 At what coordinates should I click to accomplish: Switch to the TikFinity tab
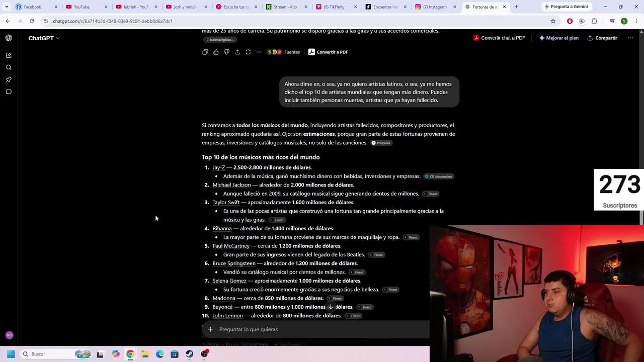336,7
